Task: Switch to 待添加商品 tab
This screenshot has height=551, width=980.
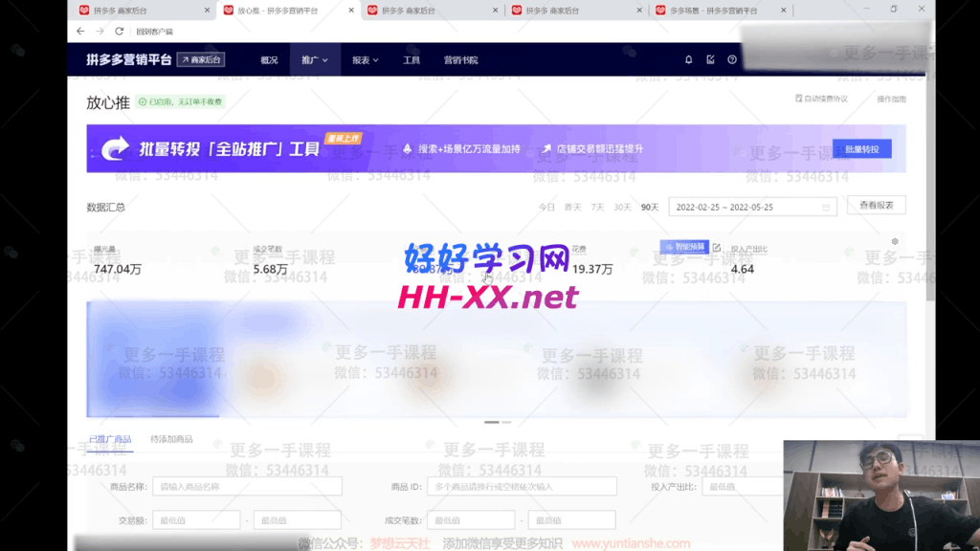Action: tap(171, 439)
